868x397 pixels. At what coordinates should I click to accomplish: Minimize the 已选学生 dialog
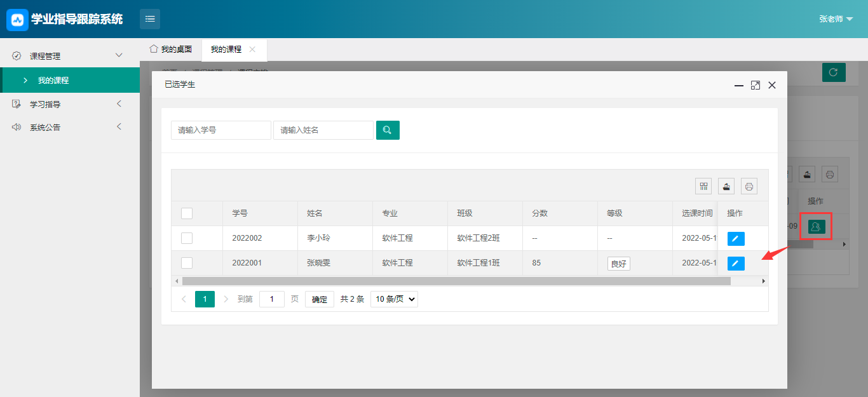(x=739, y=85)
